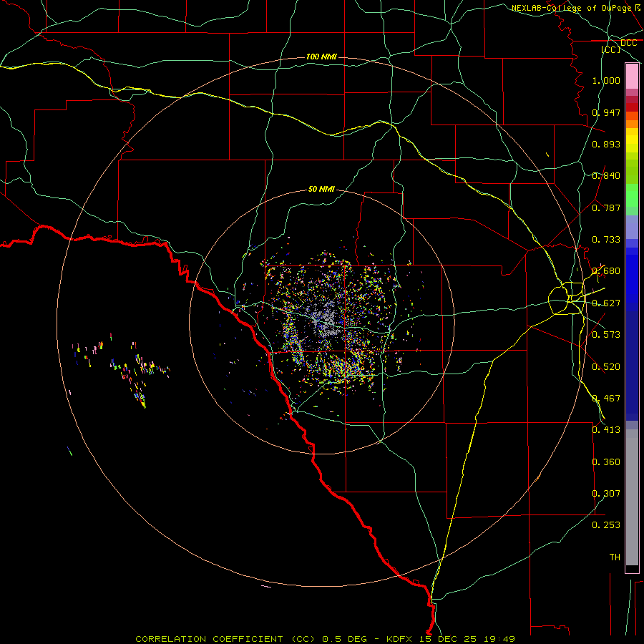Click the 0.787 color scale value
The image size is (644, 644).
(606, 208)
